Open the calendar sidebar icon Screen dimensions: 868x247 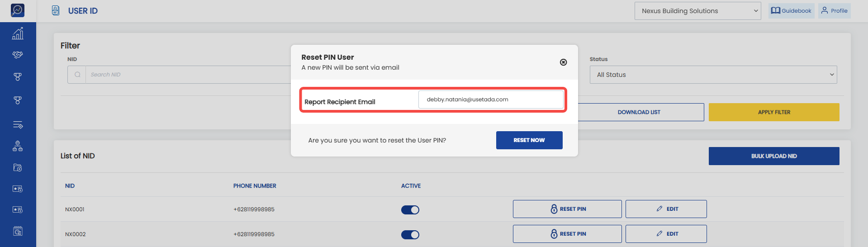click(18, 231)
